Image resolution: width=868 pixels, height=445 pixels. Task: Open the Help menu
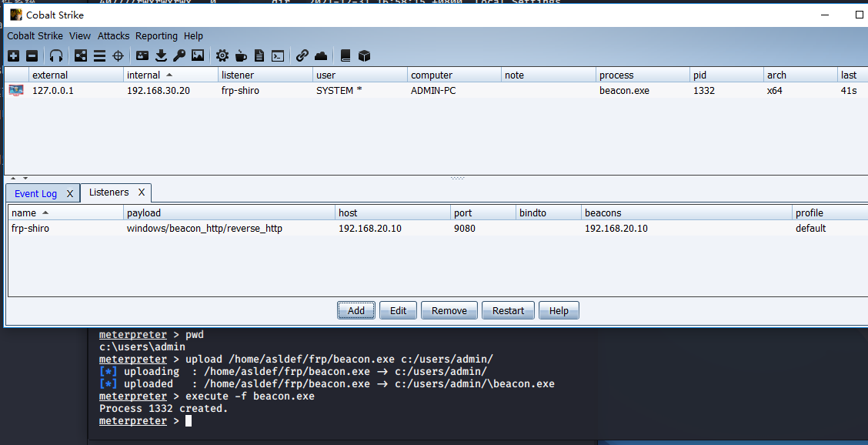click(x=193, y=36)
